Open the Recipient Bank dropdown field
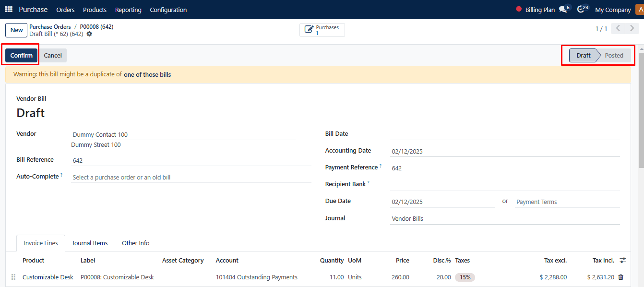 tap(505, 185)
